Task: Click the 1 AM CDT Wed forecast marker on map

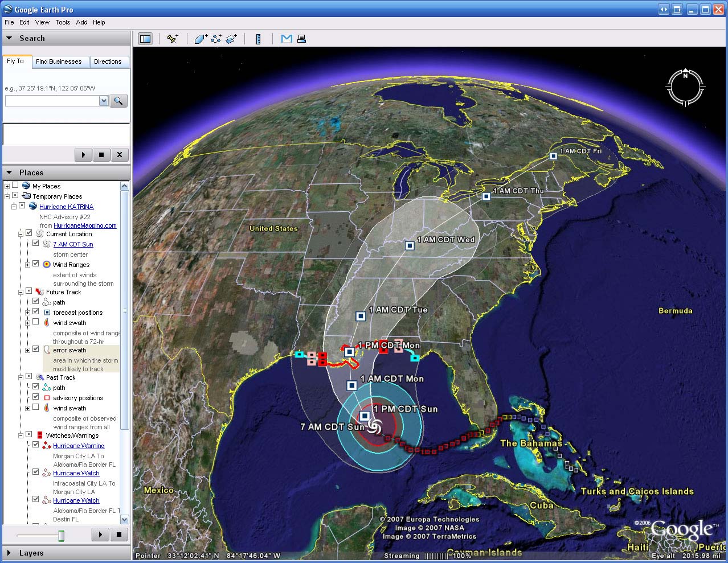Action: [x=410, y=246]
